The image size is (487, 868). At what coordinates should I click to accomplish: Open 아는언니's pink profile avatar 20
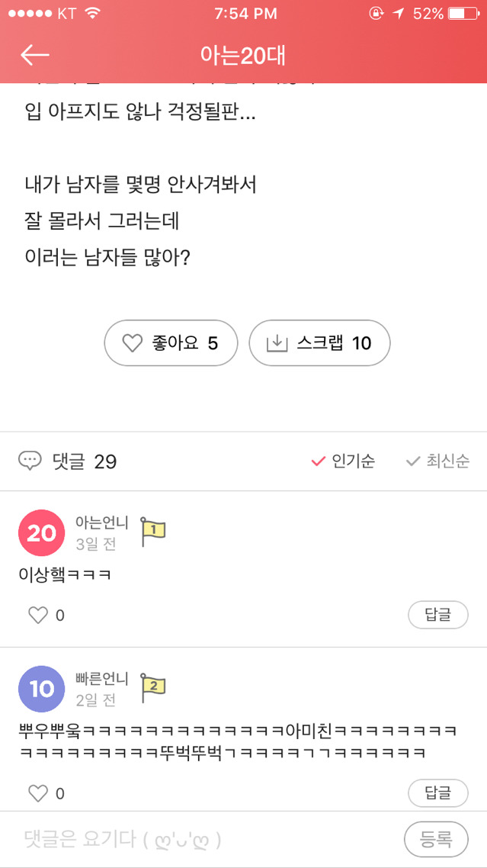[41, 533]
